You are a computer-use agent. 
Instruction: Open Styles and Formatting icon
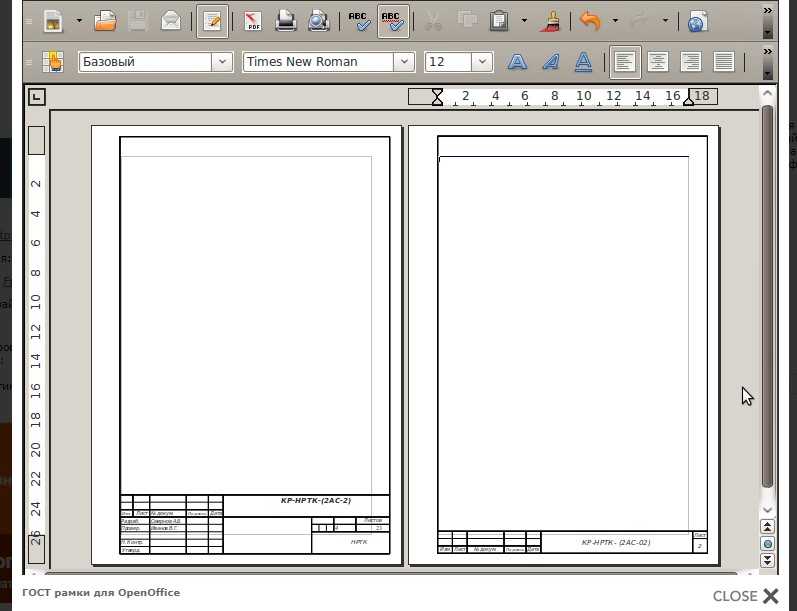tap(53, 62)
